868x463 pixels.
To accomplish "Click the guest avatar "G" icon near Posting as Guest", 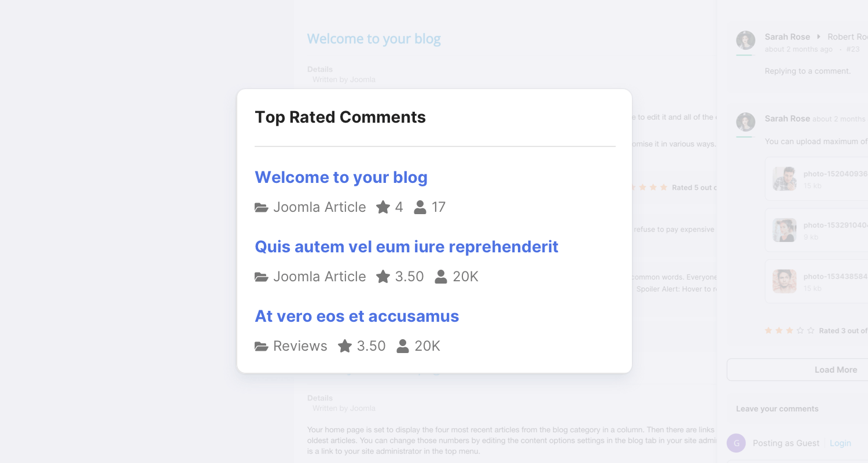I will 736,443.
